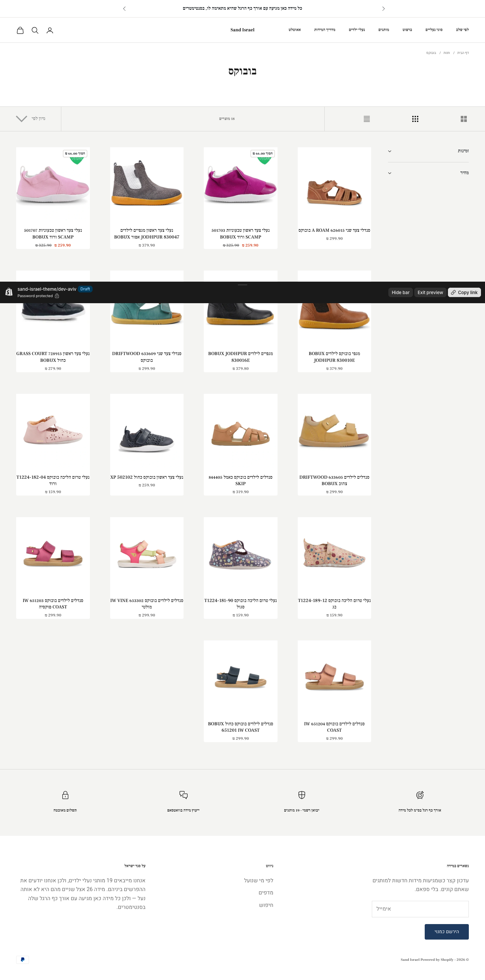Open the לפי שלב navigation menu
The height and width of the screenshot is (980, 485).
click(x=462, y=30)
